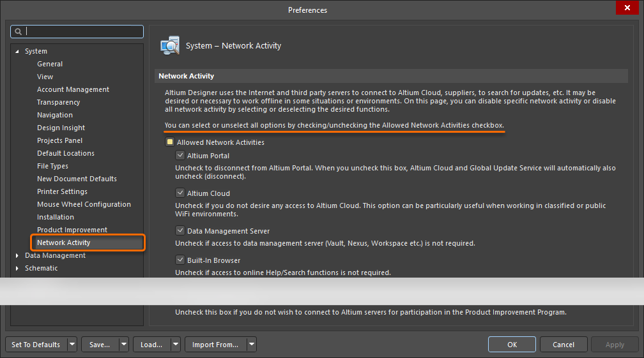
Task: Disable Data Management Server access
Action: 180,230
